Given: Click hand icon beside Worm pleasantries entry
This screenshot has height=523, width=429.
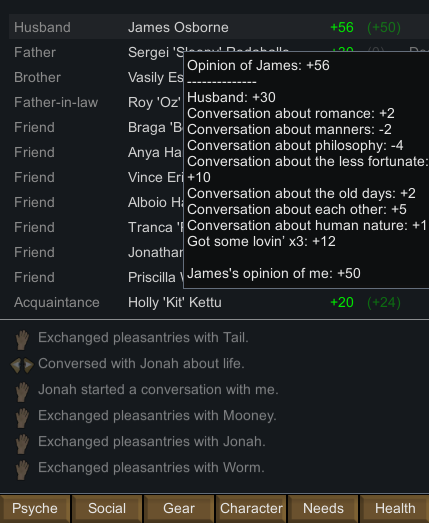Looking at the screenshot, I should click(x=22, y=470).
